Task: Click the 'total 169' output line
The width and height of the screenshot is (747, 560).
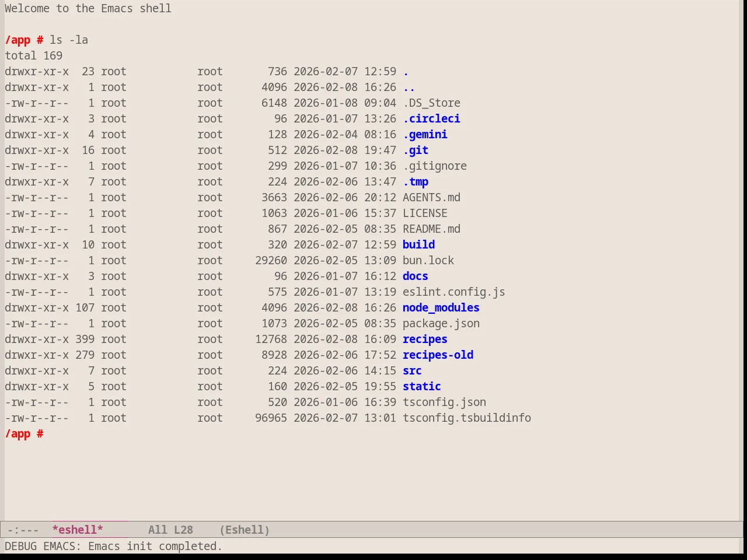Action: point(33,55)
